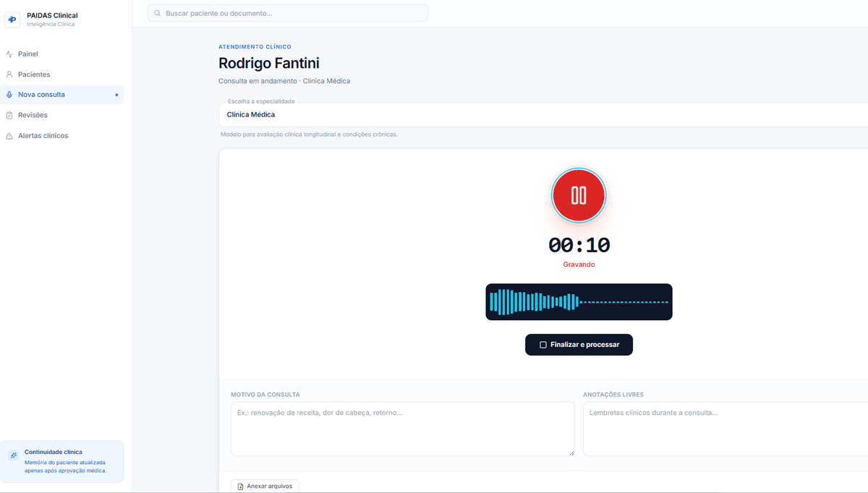Click the magnifier icon in search bar
This screenshot has height=493, width=868.
158,13
